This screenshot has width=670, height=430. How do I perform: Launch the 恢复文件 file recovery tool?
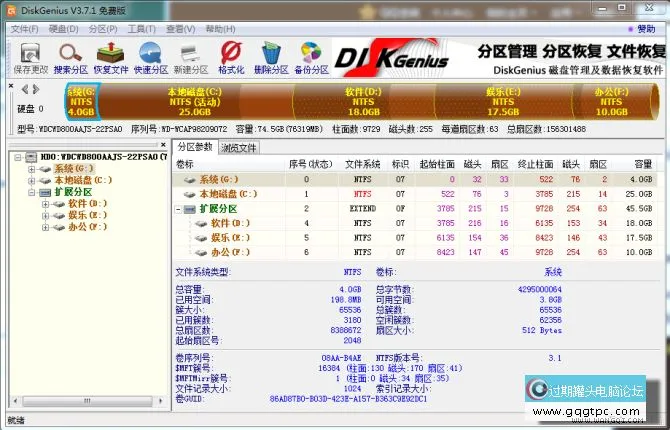(x=111, y=58)
